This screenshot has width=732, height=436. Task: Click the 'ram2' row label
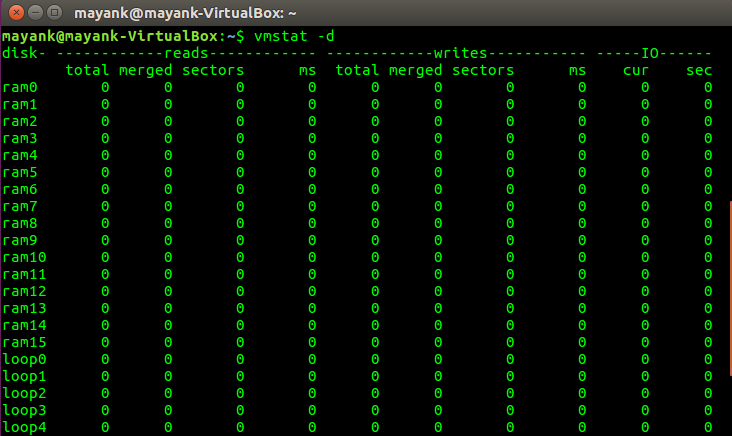pyautogui.click(x=20, y=121)
